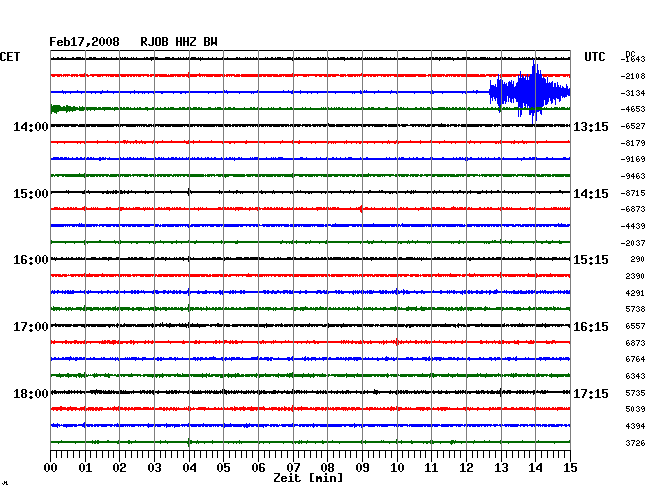The width and height of the screenshot is (650, 494).
Task: Click the "13:15" UTC row label
Action: click(591, 126)
